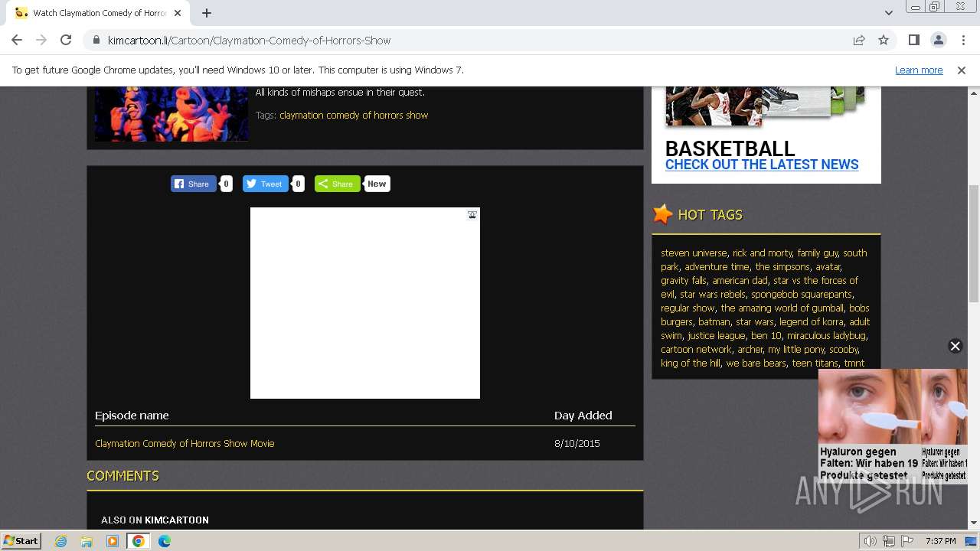Viewport: 980px width, 551px height.
Task: Open the network tray icon
Action: pos(889,541)
